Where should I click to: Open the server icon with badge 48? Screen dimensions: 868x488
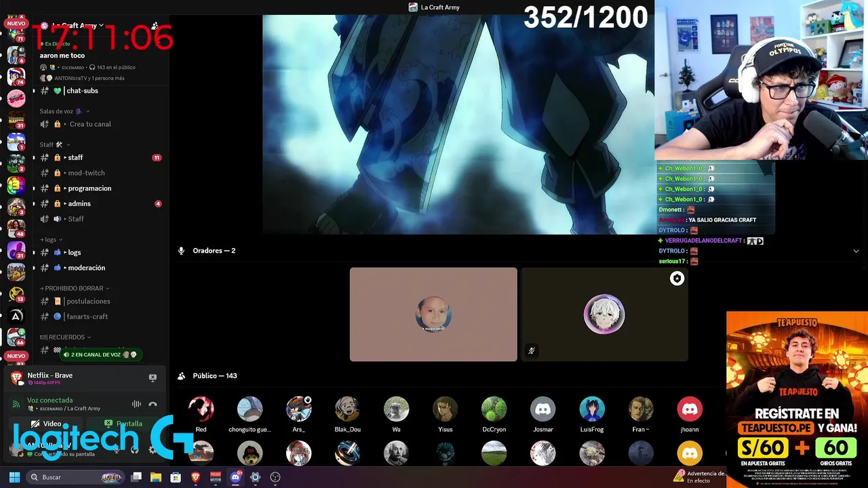coord(16,228)
